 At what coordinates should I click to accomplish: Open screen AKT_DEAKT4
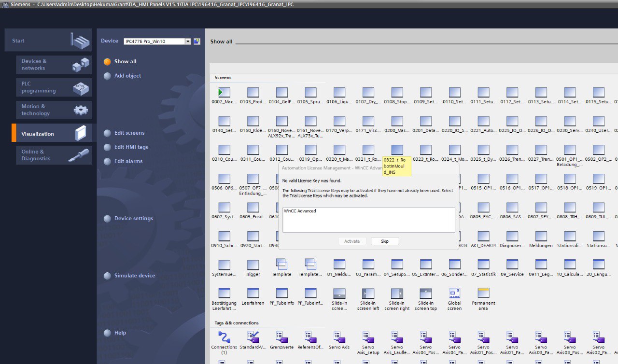pyautogui.click(x=483, y=236)
